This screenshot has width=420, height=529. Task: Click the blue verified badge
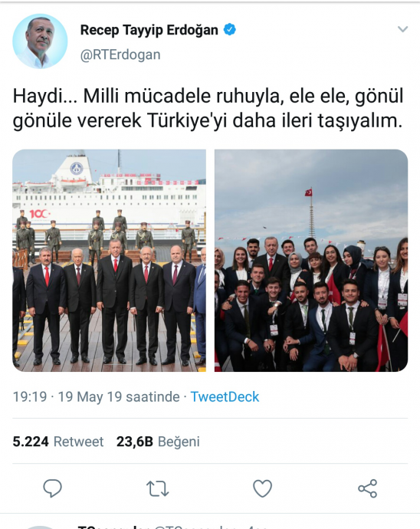[x=230, y=30]
